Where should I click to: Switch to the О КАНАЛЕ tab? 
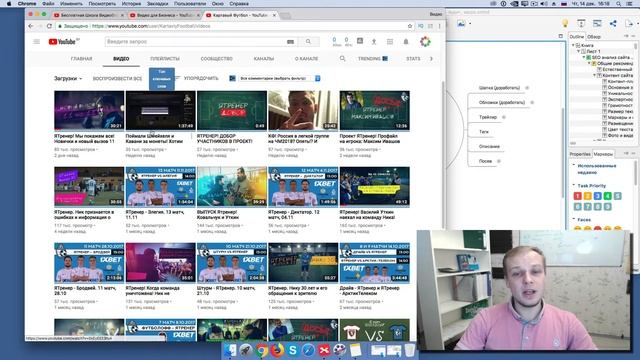pyautogui.click(x=307, y=59)
